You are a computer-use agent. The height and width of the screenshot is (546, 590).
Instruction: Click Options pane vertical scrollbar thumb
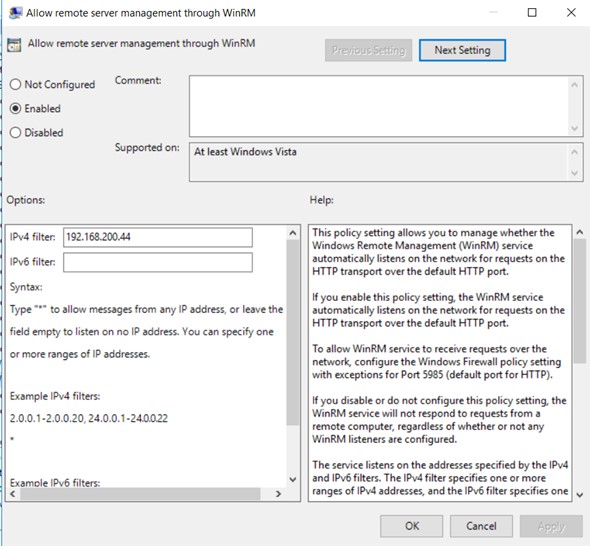(293, 333)
